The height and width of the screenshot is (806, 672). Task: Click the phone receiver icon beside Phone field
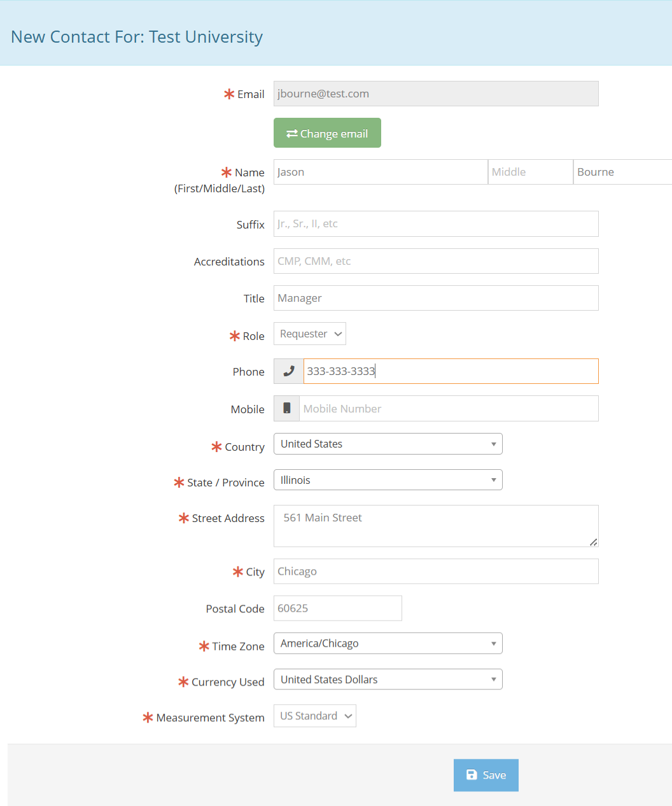pos(288,371)
